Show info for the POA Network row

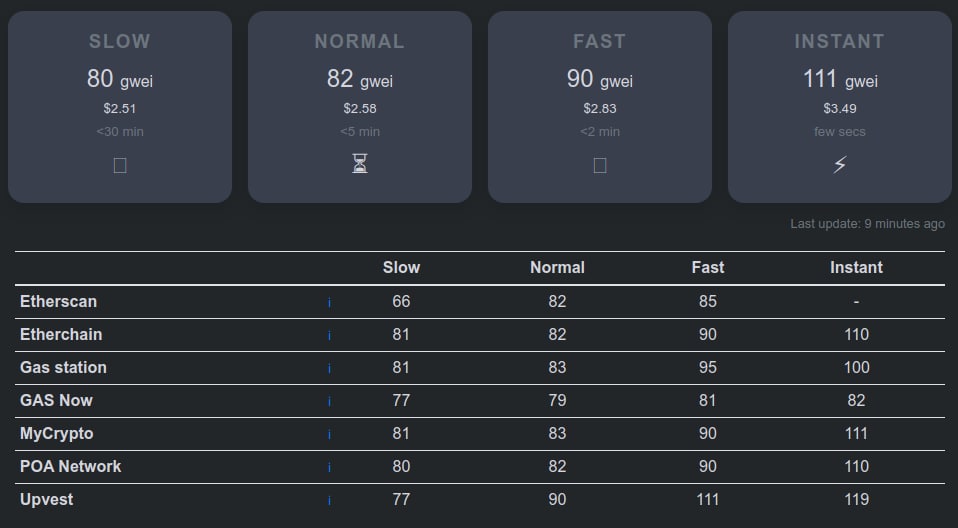[329, 467]
